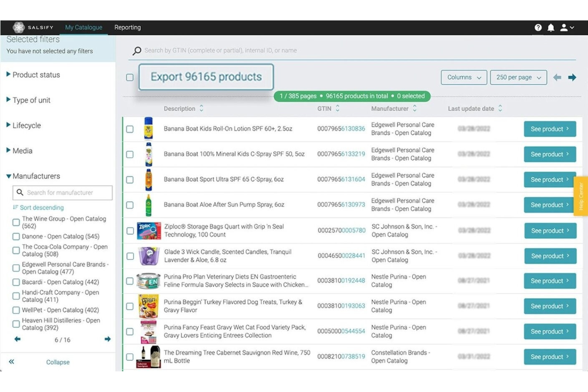The width and height of the screenshot is (588, 392).
Task: Check Heaven Hill Distilleries filter
Action: 16,324
